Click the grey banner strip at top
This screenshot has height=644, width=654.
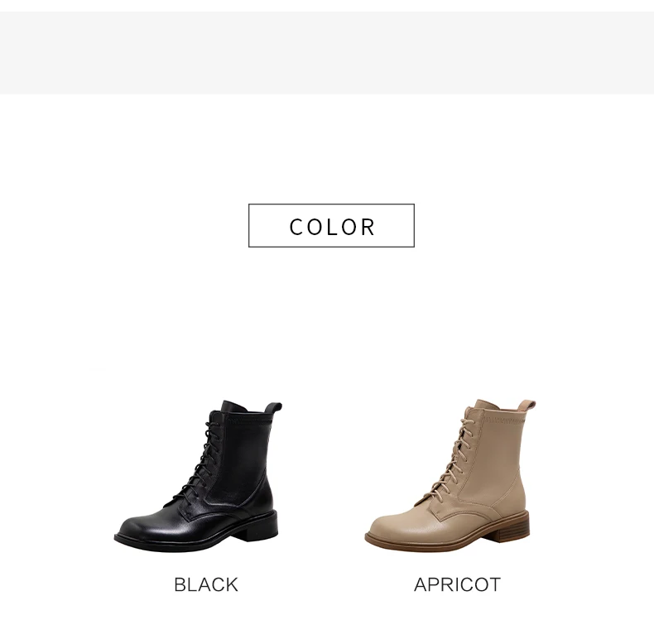tap(327, 53)
